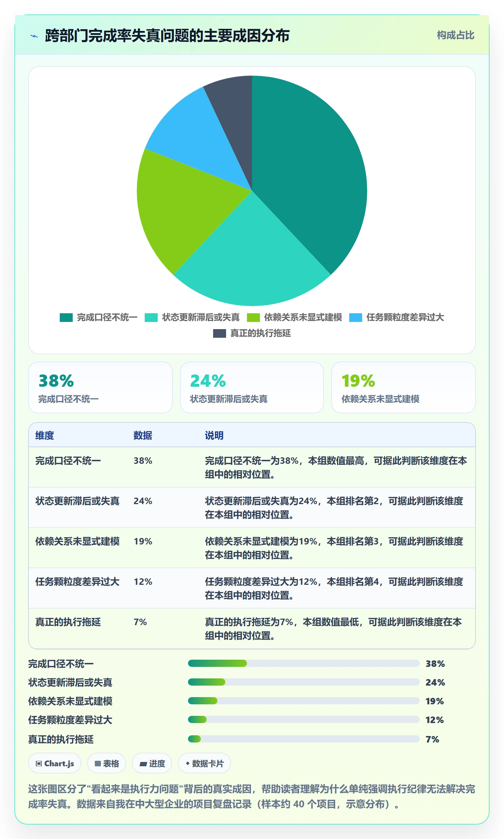This screenshot has width=504, height=839.
Task: Click the 任务颗粒度差异过大 row label in the table
Action: click(77, 582)
